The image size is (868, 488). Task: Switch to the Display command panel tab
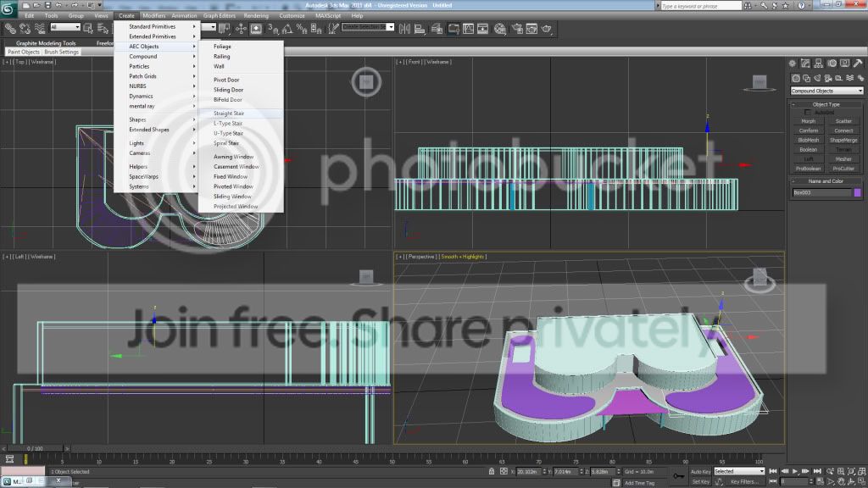(x=845, y=64)
